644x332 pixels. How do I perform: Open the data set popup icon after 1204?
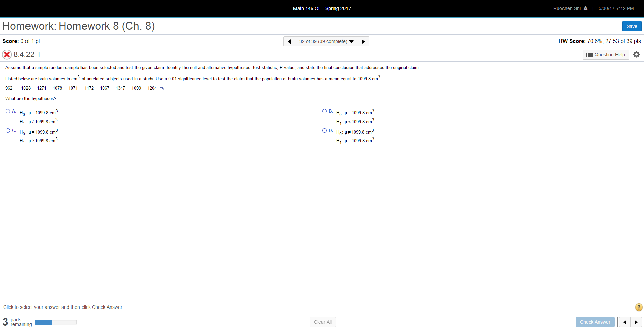(x=161, y=88)
